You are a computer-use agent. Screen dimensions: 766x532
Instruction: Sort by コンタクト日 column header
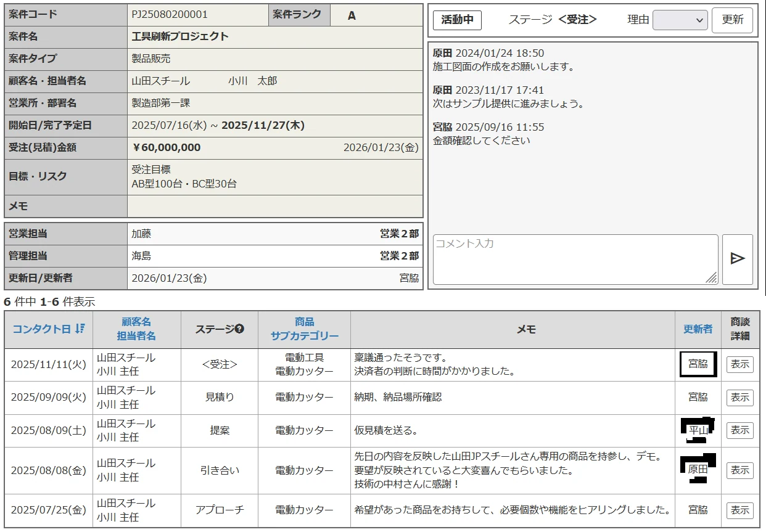pos(41,329)
